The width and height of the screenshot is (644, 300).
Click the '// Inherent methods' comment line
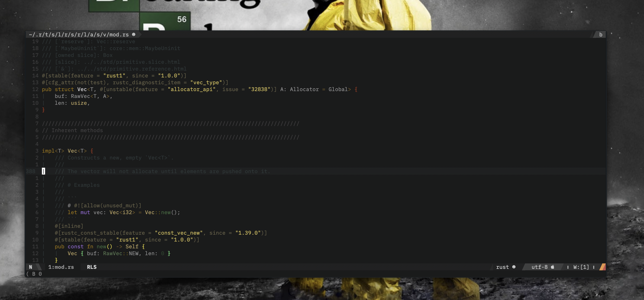pos(72,130)
